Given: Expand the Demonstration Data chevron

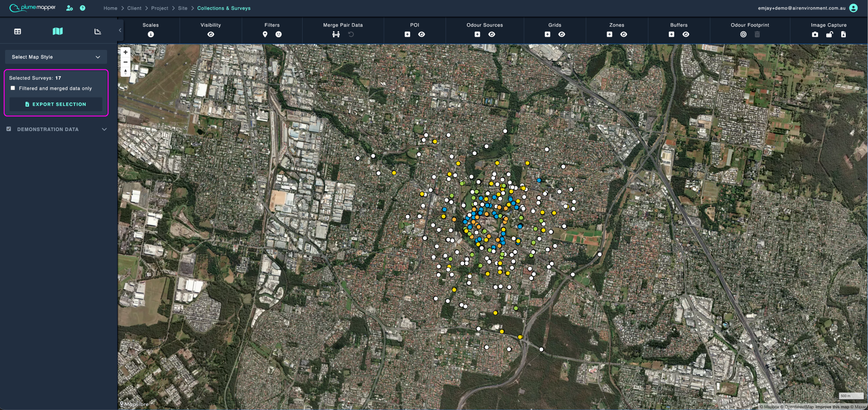Looking at the screenshot, I should coord(104,129).
